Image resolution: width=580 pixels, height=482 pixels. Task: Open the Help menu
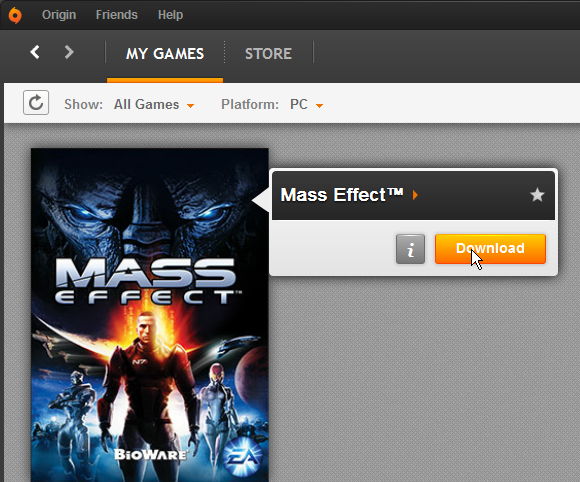click(170, 15)
